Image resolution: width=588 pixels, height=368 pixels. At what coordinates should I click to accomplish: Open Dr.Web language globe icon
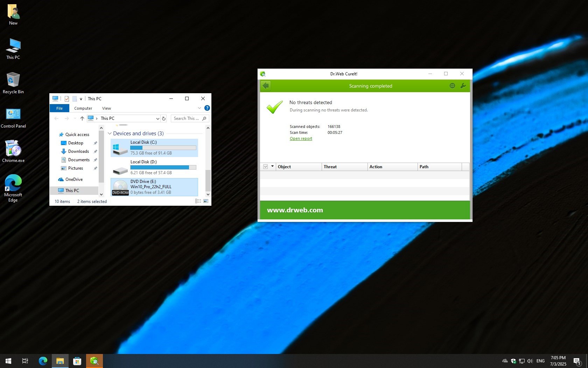452,86
